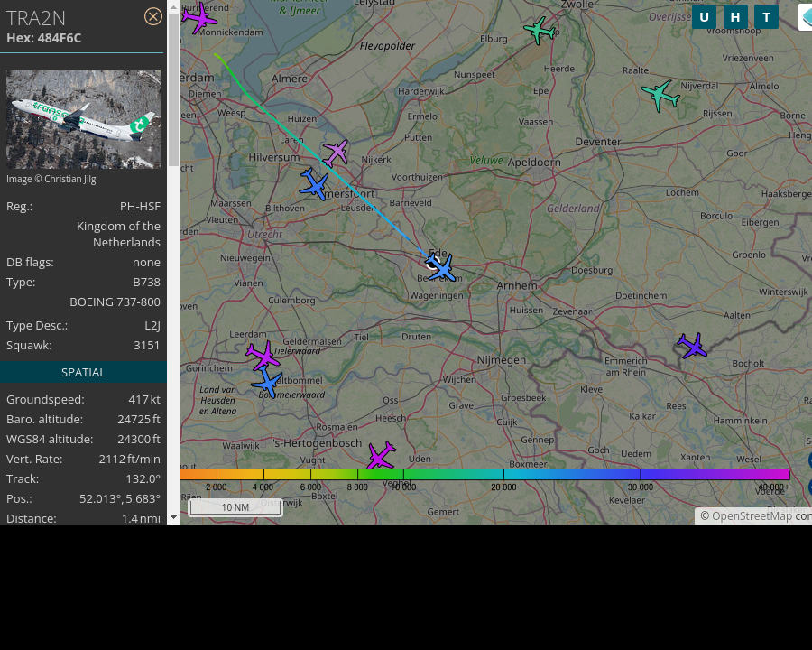Click the DB flags value none
This screenshot has width=812, height=650.
click(x=146, y=263)
